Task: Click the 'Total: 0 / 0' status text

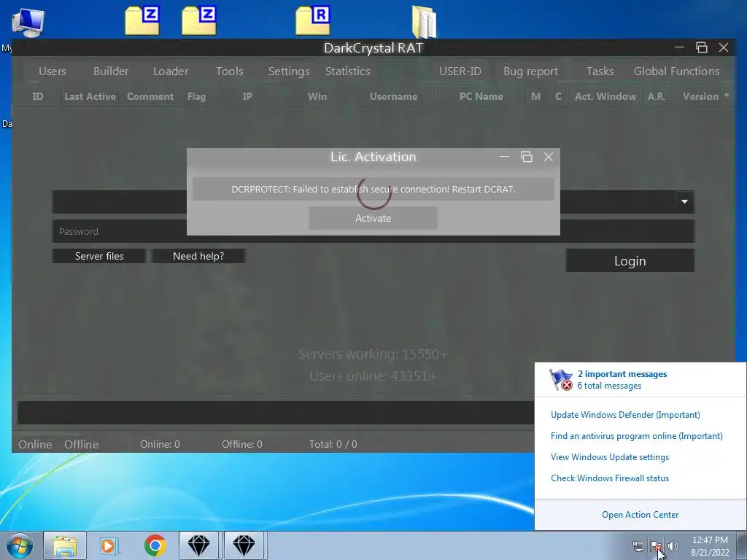Action: pos(333,444)
